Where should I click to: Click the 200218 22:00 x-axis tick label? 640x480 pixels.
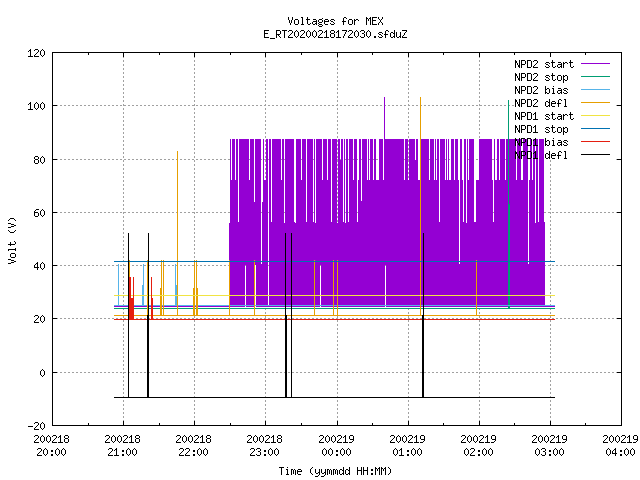(x=193, y=446)
